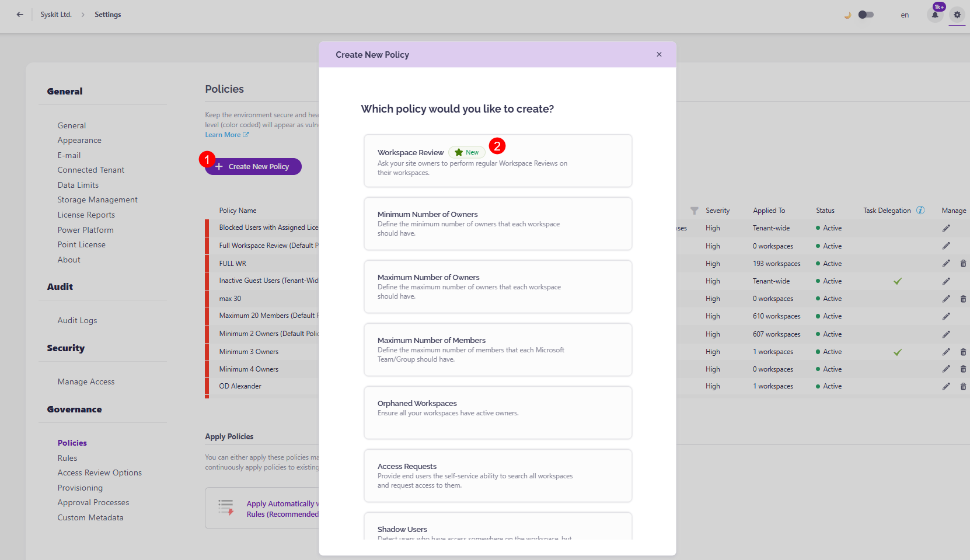Screen dimensions: 970x560
Task: Open the 'en' language selector
Action: pyautogui.click(x=905, y=15)
